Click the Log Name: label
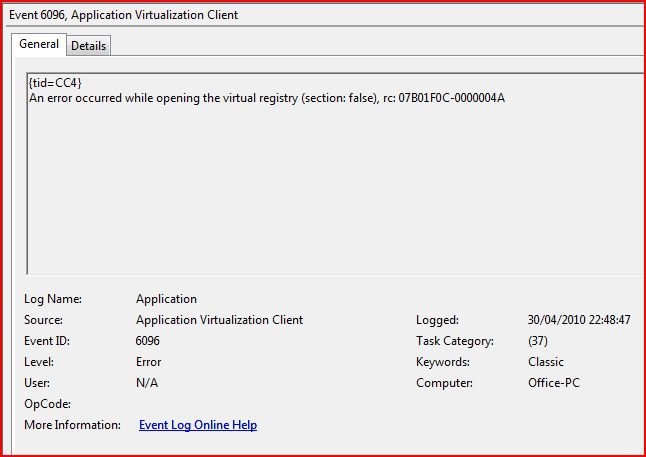 (53, 299)
